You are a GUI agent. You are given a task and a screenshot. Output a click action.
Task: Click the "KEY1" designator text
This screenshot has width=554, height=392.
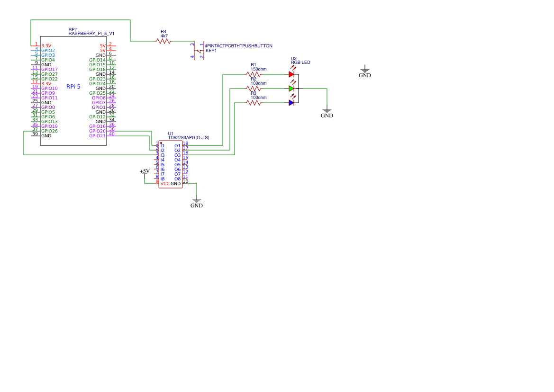(211, 51)
